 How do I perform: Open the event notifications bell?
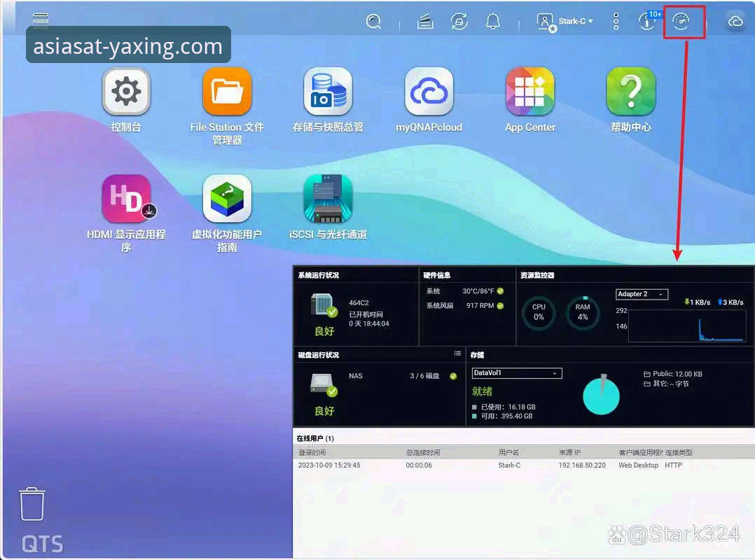(x=492, y=22)
